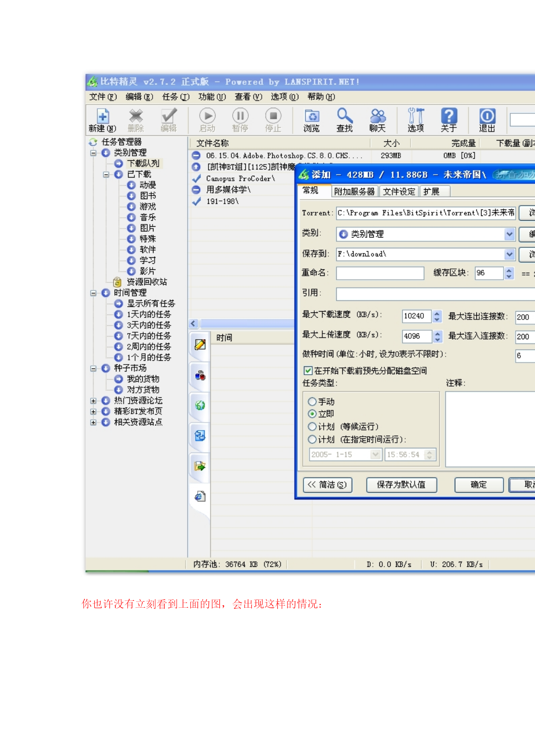Viewport: 535px width, 756px height.
Task: Expand the 热门资源论坛 tree node
Action: click(x=93, y=401)
